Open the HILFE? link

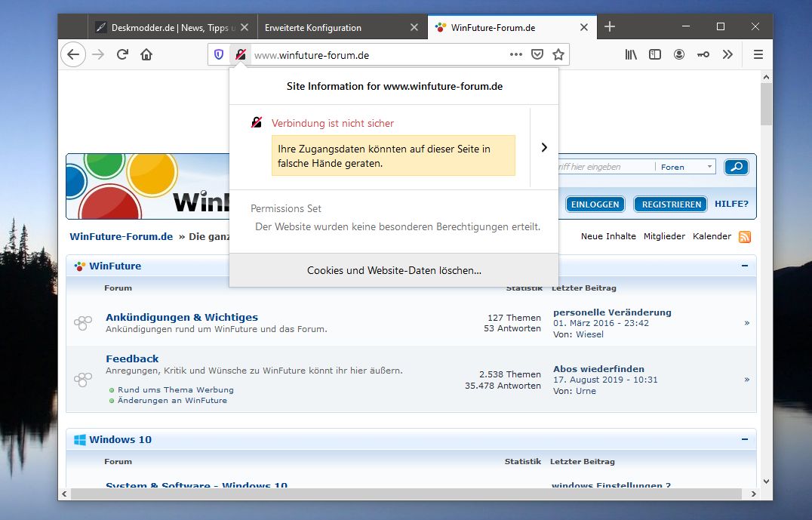731,204
